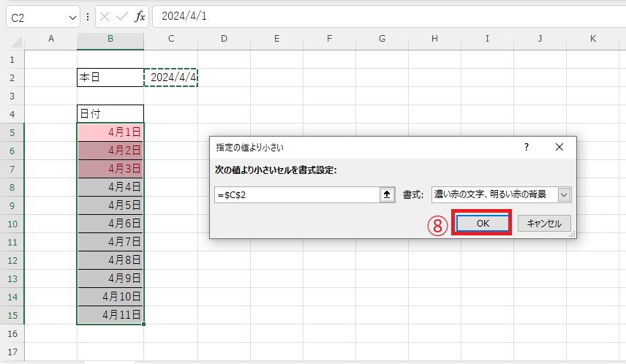The width and height of the screenshot is (626, 364).
Task: Click the キャンセル button
Action: tap(544, 223)
